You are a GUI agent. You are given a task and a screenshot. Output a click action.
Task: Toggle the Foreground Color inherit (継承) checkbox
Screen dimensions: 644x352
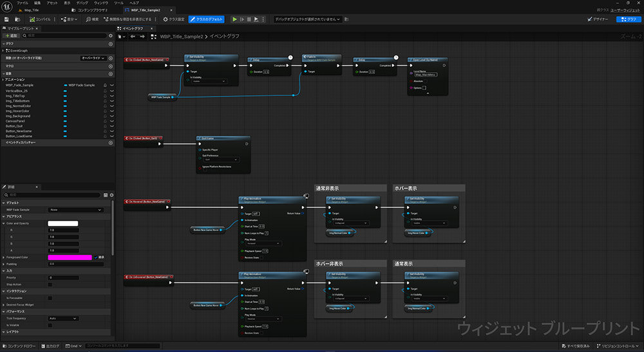pos(96,257)
